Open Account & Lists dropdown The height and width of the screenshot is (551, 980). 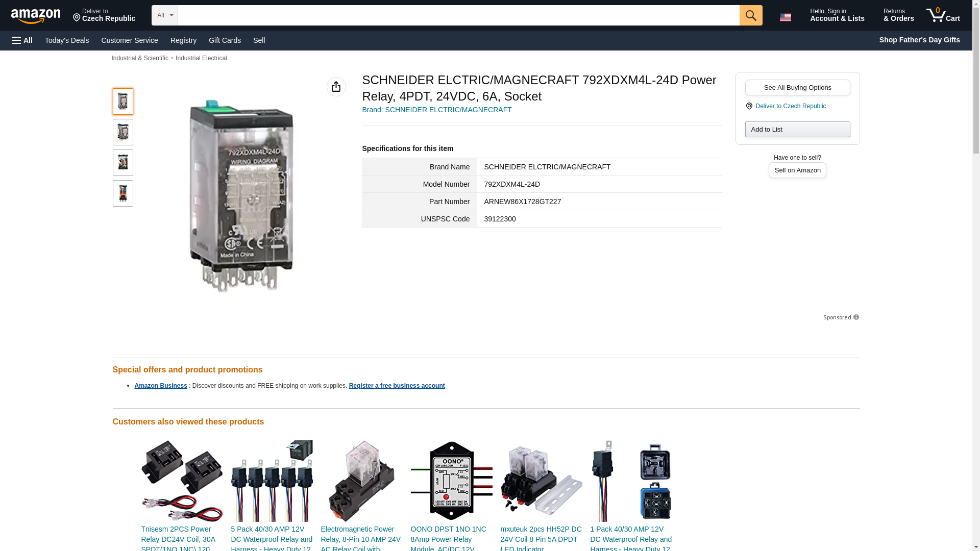tap(837, 15)
